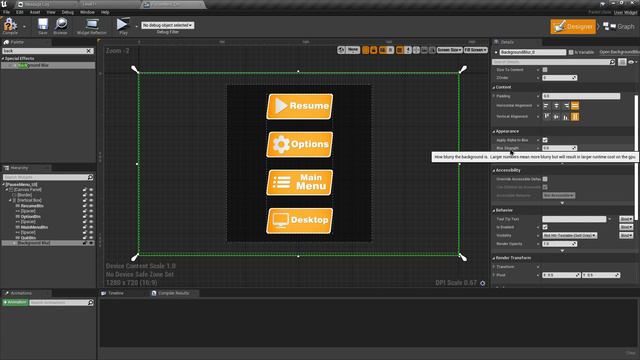The height and width of the screenshot is (360, 640).
Task: Click the Padding value field
Action: [581, 96]
